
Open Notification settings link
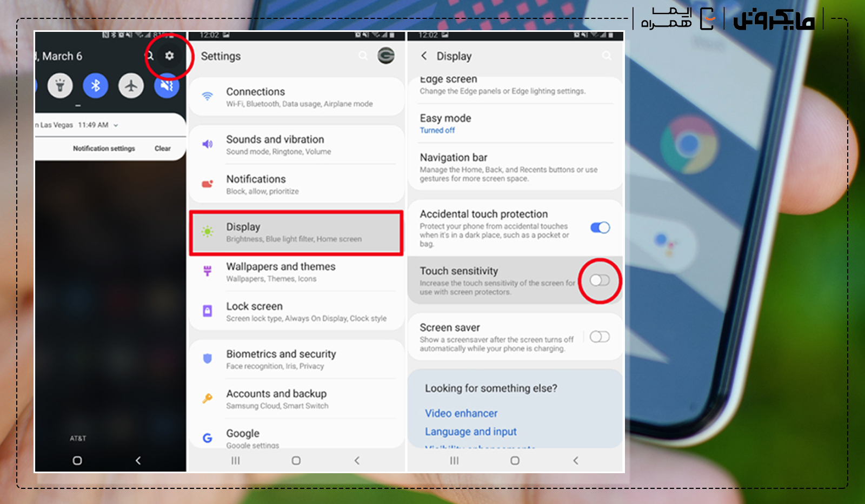pyautogui.click(x=104, y=148)
